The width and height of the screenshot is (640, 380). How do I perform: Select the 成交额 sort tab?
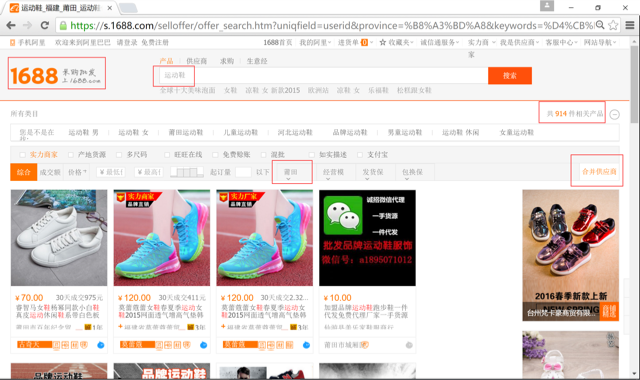(50, 172)
